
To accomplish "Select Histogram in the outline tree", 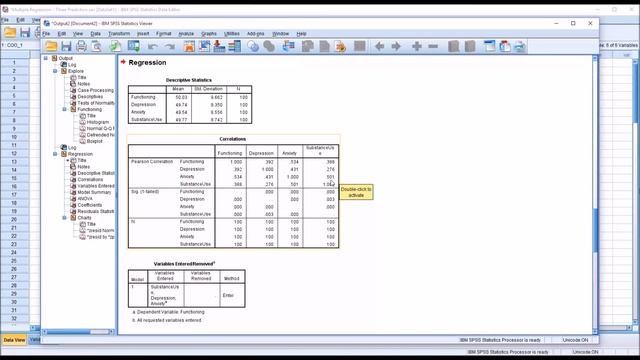I will 98,122.
